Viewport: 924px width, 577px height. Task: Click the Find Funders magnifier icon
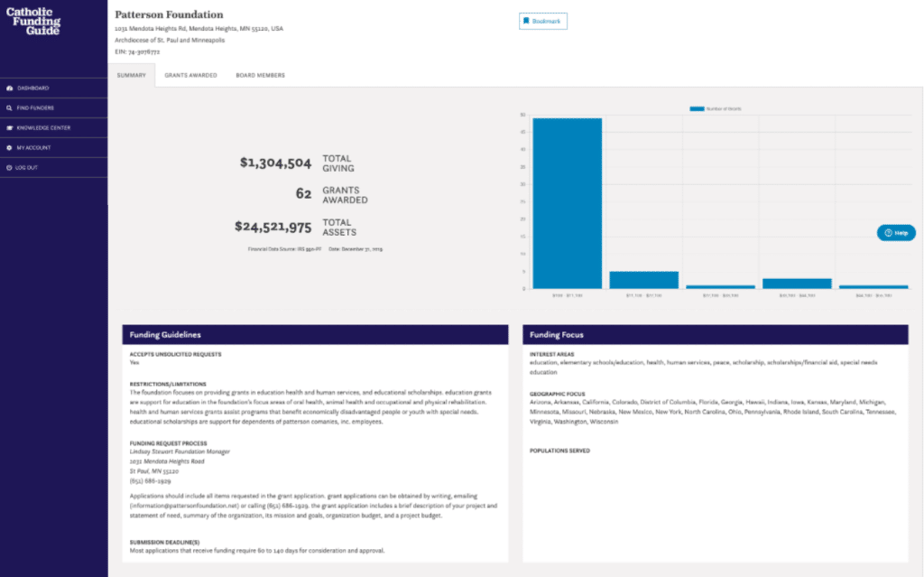click(x=9, y=108)
